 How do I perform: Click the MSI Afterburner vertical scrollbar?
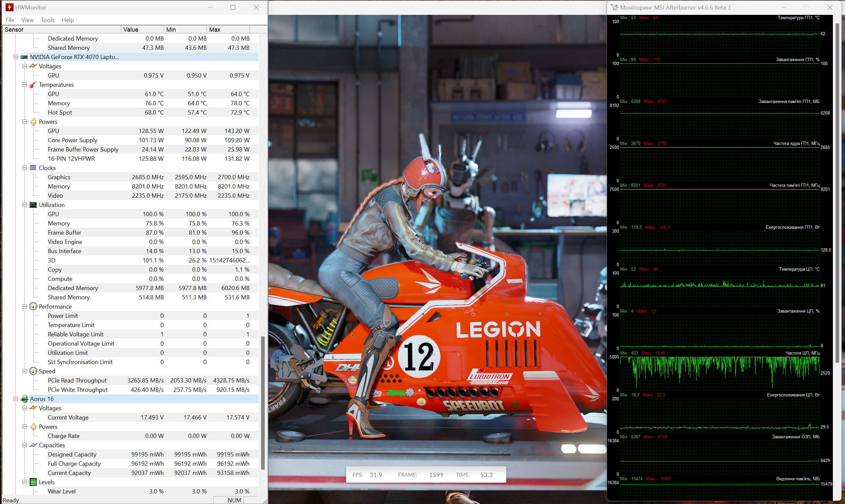click(x=837, y=193)
